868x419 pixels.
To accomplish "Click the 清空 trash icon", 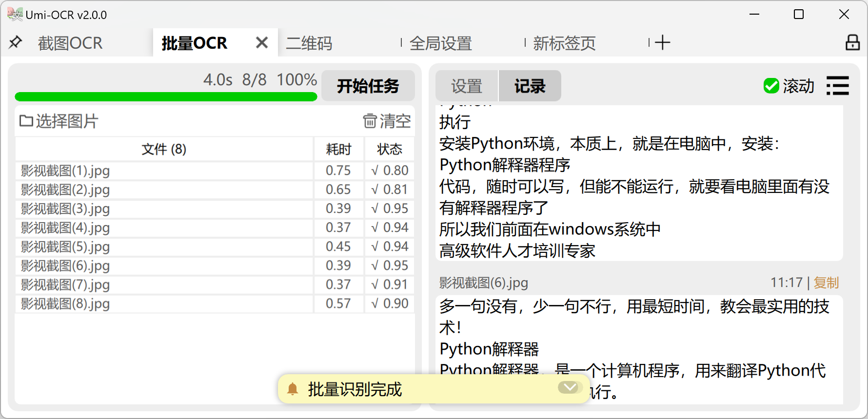I will (x=370, y=121).
